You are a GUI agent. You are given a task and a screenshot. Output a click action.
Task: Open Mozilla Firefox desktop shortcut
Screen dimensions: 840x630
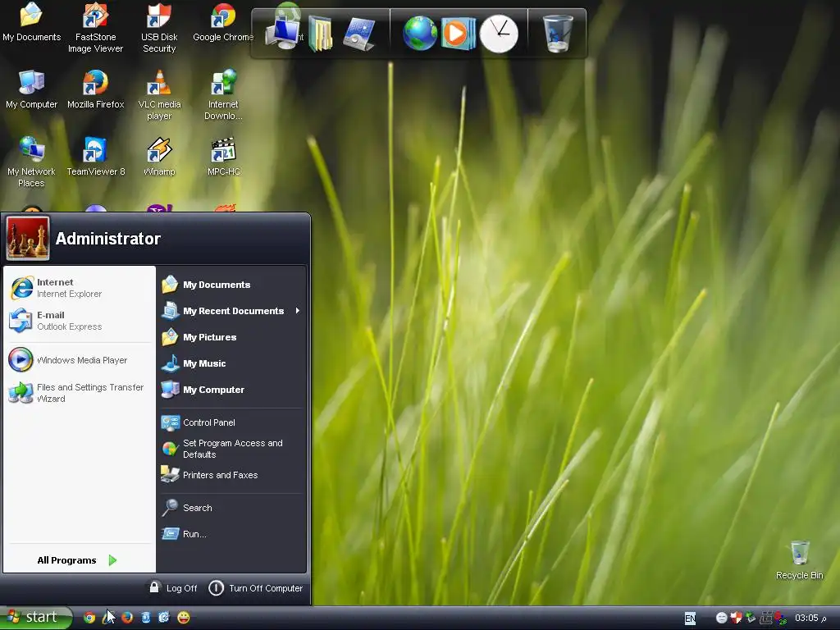(95, 90)
